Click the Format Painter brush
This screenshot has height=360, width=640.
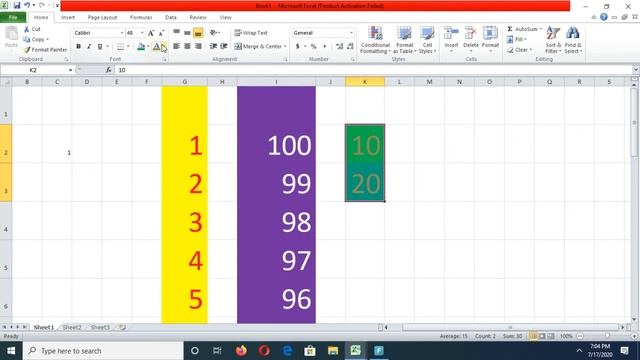27,49
